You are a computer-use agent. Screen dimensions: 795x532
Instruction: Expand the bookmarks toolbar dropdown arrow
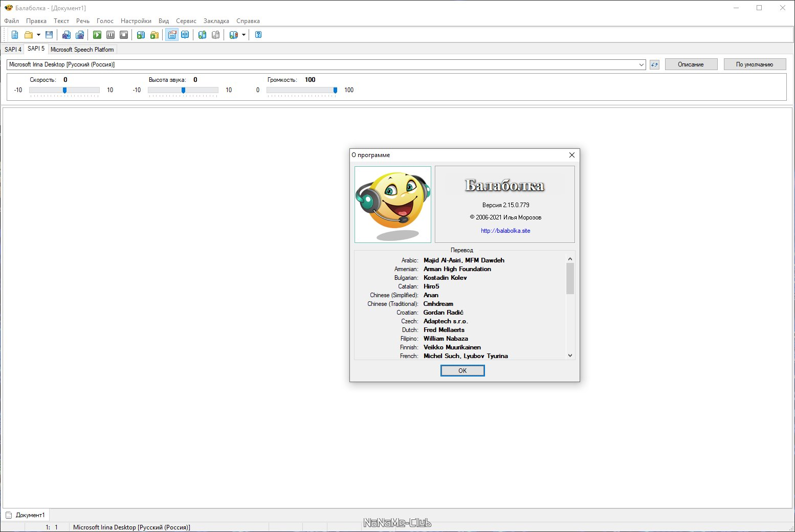(244, 35)
